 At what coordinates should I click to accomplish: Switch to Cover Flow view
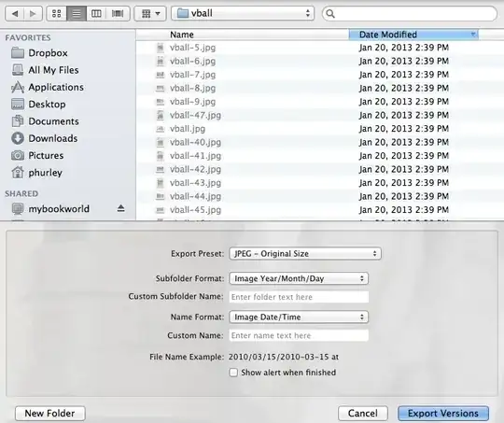pyautogui.click(x=118, y=13)
